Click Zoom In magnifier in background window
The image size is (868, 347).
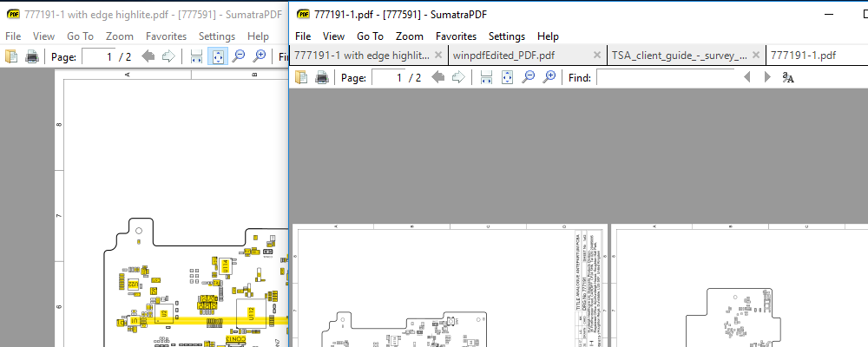[x=259, y=56]
